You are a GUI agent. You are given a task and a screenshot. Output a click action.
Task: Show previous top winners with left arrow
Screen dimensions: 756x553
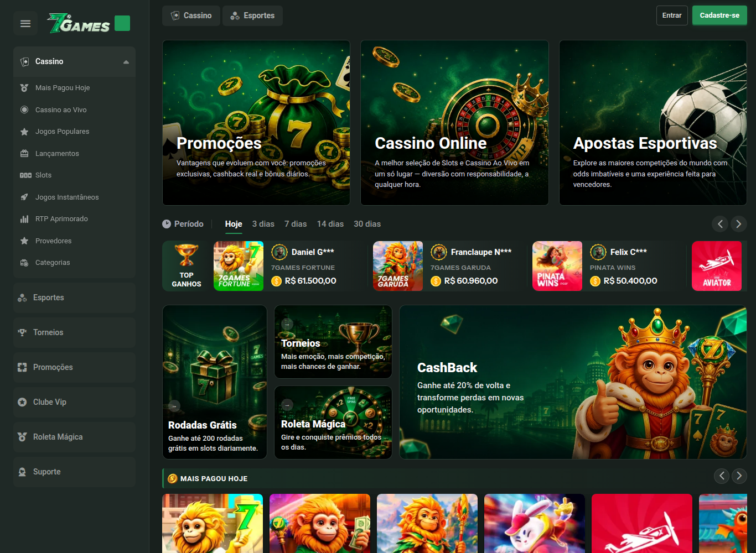coord(720,224)
